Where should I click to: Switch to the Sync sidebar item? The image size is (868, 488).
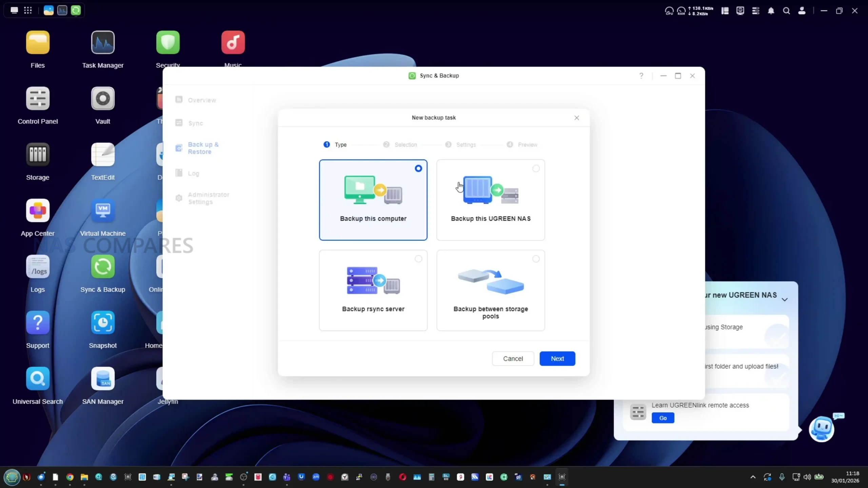[195, 123]
